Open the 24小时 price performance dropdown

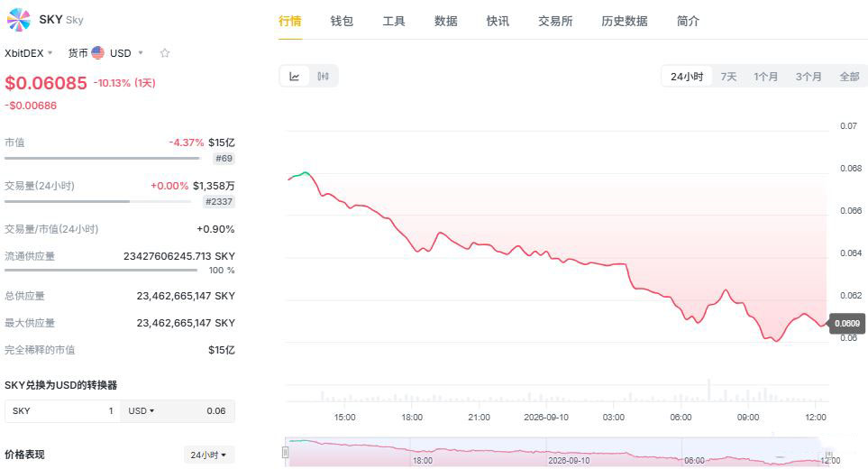209,455
